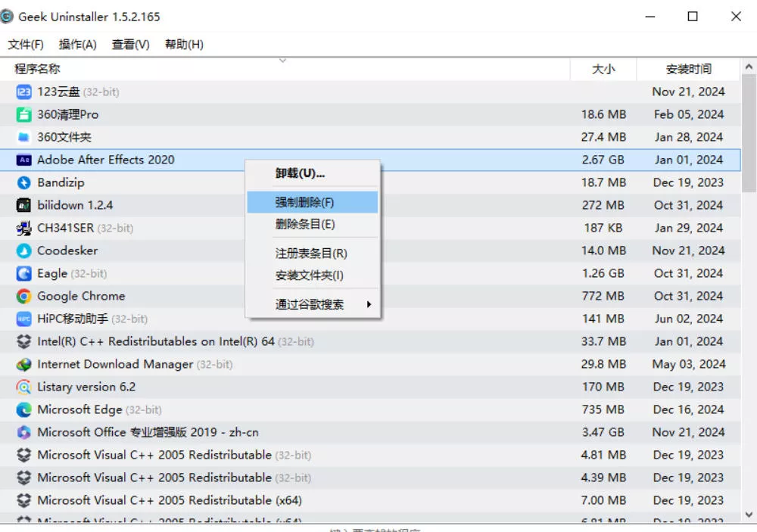The image size is (757, 532).
Task: Click the May 03, 2024 date cell
Action: tap(689, 364)
